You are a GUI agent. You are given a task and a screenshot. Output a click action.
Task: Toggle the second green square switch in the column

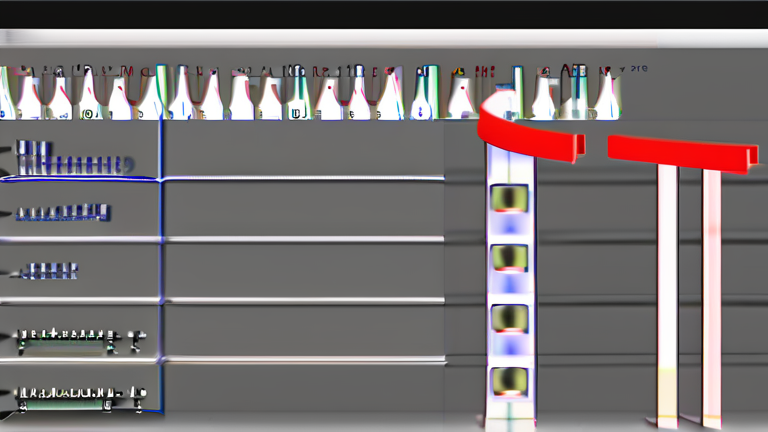coord(509,258)
